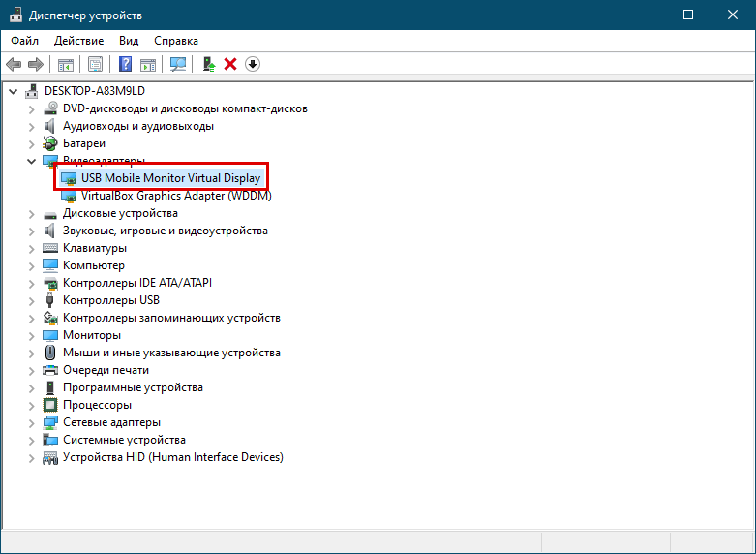
Task: Expand Устройства HID node
Action: click(31, 457)
